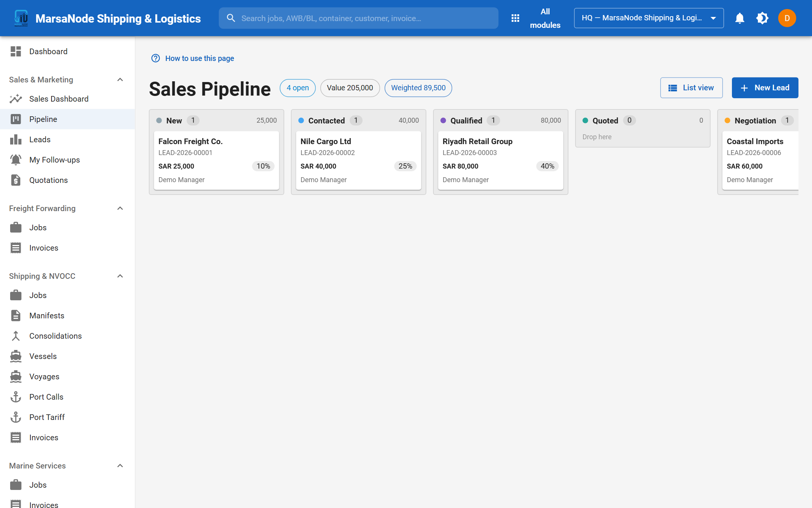Click the Weighted 89,500 chip
The image size is (812, 508).
418,88
